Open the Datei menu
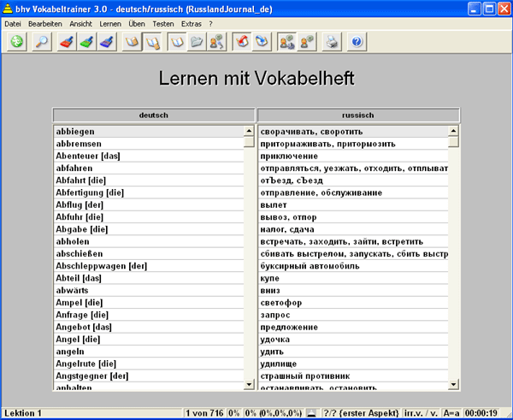 (13, 24)
